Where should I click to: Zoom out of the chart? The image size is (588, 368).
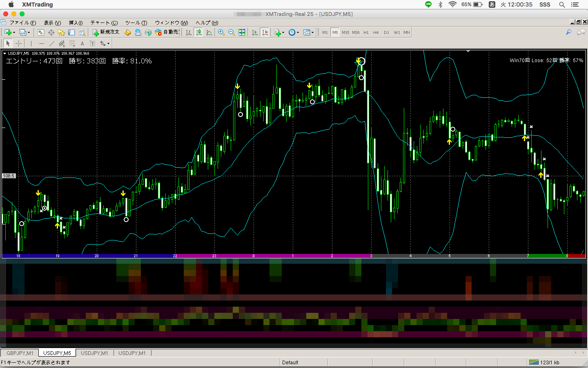point(232,32)
